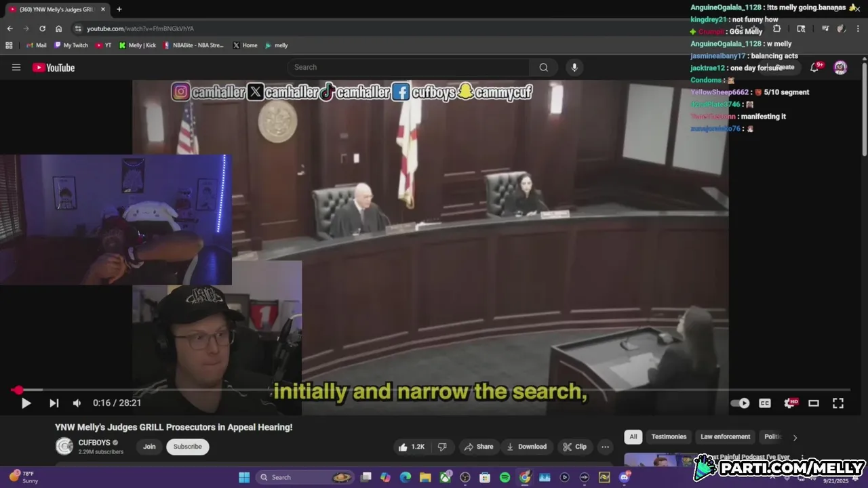Open the CUFBOYS channel avatar
This screenshot has width=868, height=488.
(64, 446)
